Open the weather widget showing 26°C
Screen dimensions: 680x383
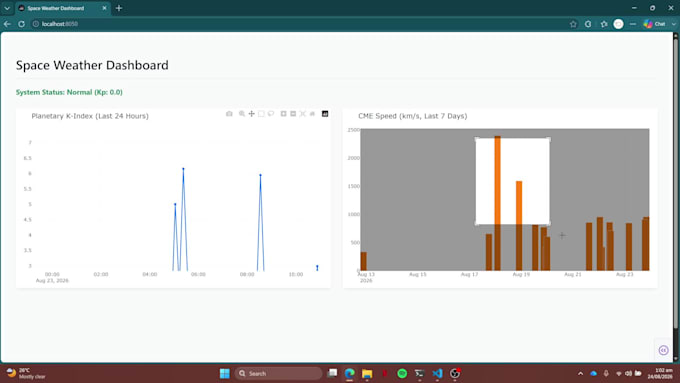pyautogui.click(x=26, y=373)
